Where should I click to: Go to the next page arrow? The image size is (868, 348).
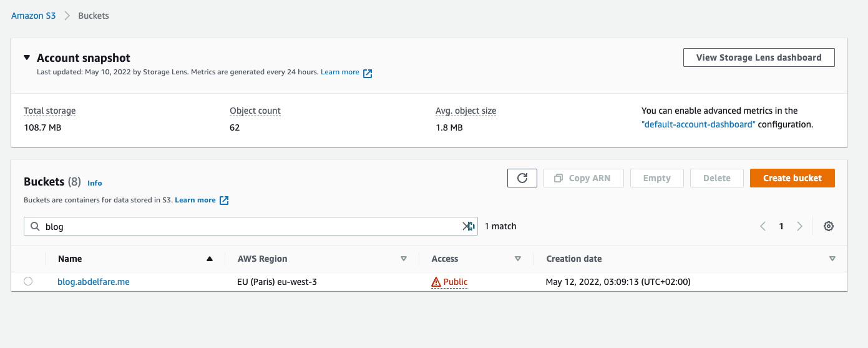pyautogui.click(x=800, y=226)
